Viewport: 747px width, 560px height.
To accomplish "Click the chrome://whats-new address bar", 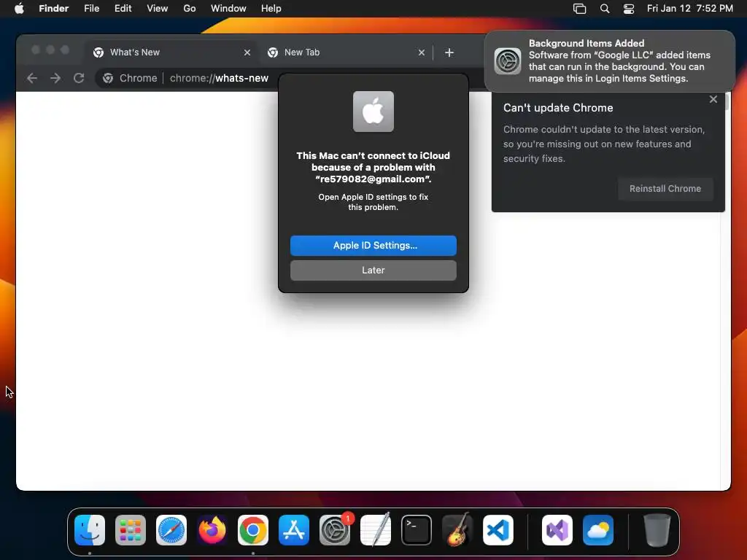I will 219,78.
